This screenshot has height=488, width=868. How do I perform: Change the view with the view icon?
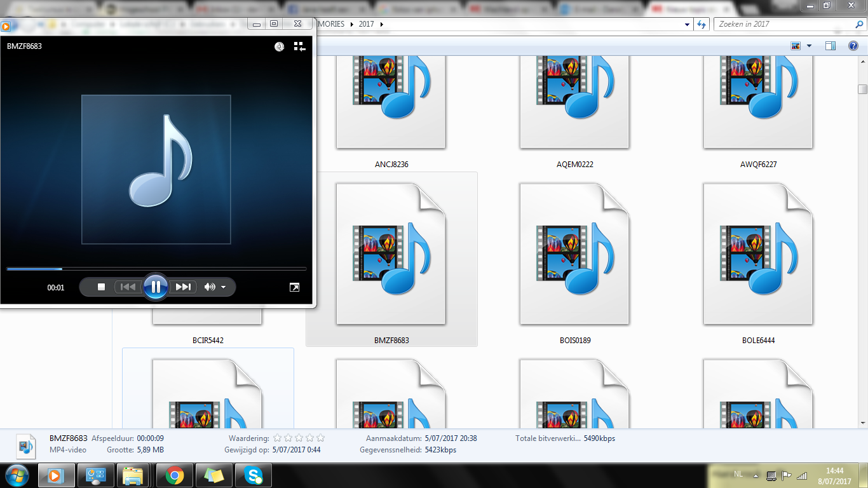[x=795, y=46]
